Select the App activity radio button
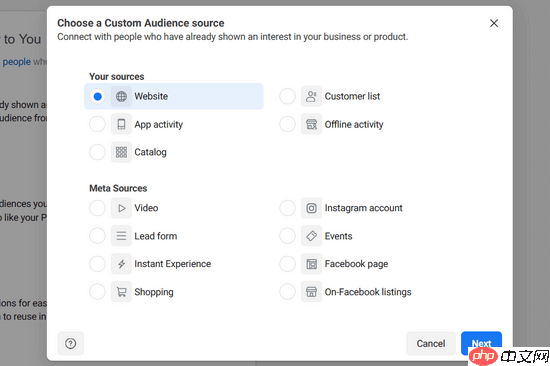 click(98, 124)
